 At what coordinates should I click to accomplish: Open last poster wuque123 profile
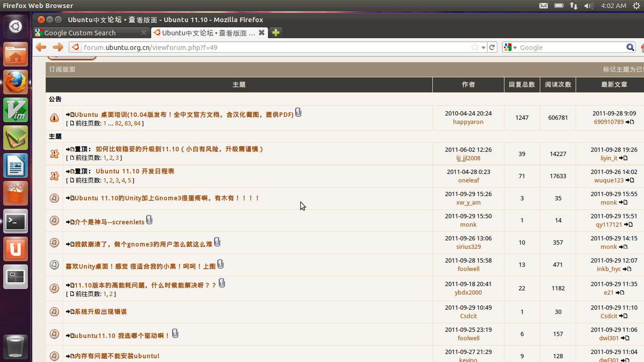tap(609, 181)
